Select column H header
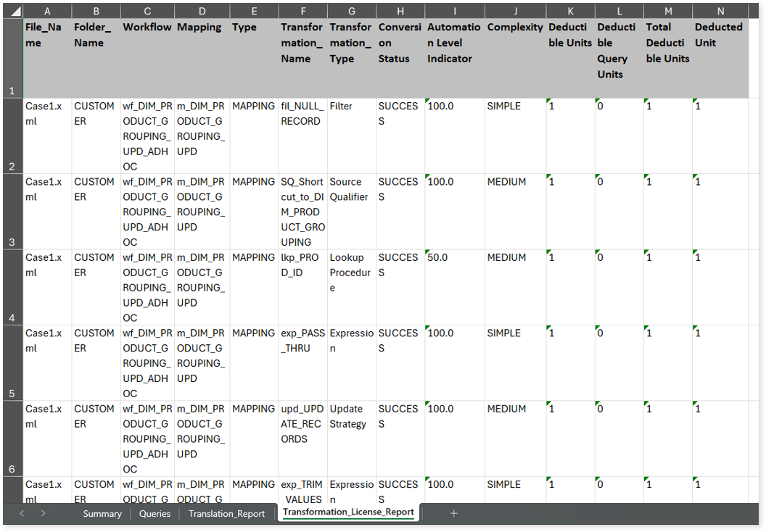 click(x=400, y=11)
